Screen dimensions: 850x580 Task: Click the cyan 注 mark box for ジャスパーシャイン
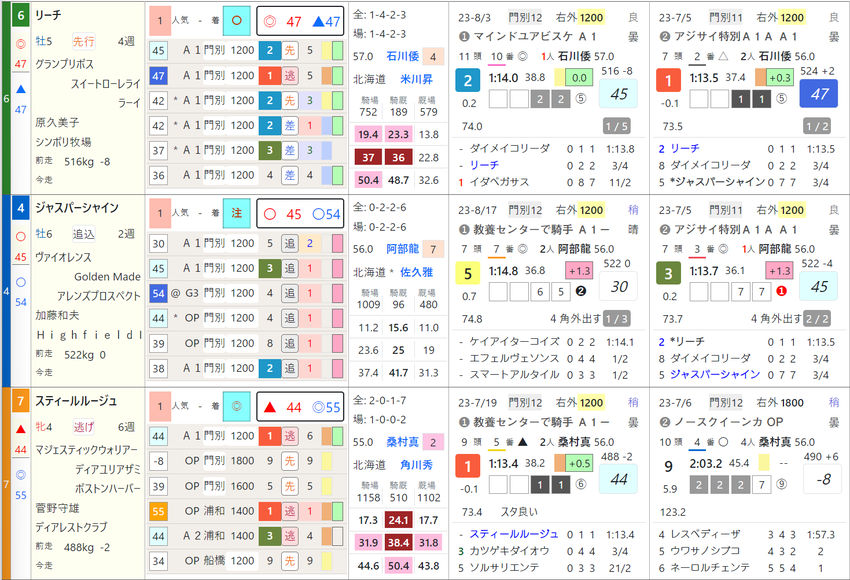236,214
